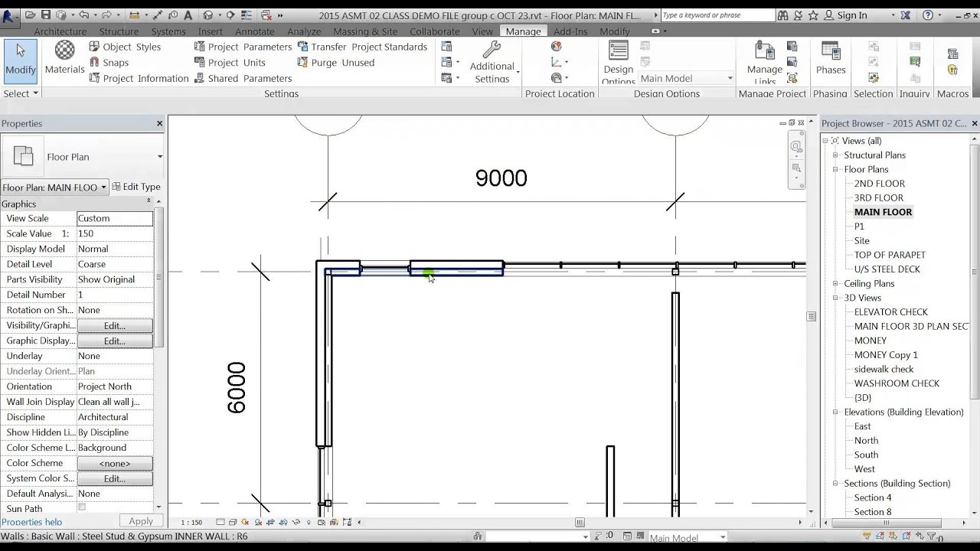Screen dimensions: 980x551
Task: Click Transfer Project Standards
Action: coord(362,47)
